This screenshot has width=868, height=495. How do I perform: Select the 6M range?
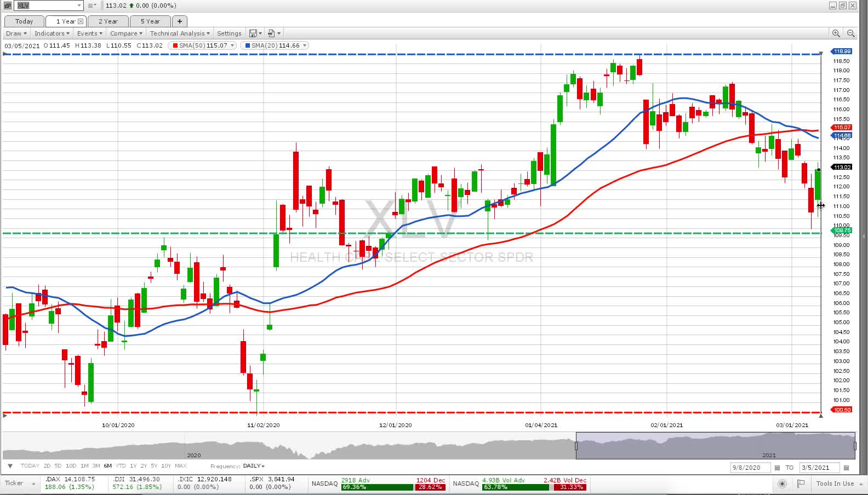pos(108,466)
